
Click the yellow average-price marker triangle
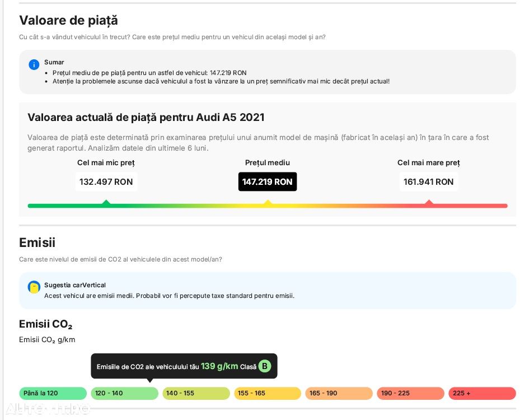pos(268,202)
